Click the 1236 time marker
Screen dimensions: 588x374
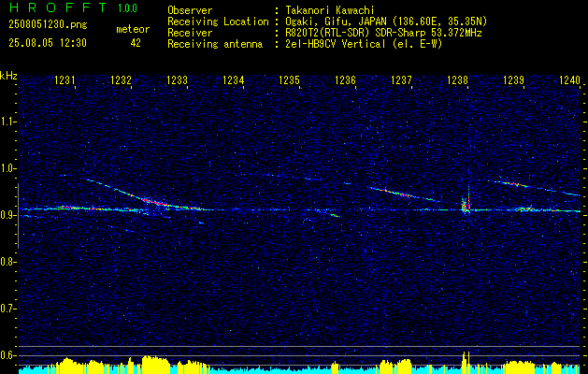[x=345, y=80]
